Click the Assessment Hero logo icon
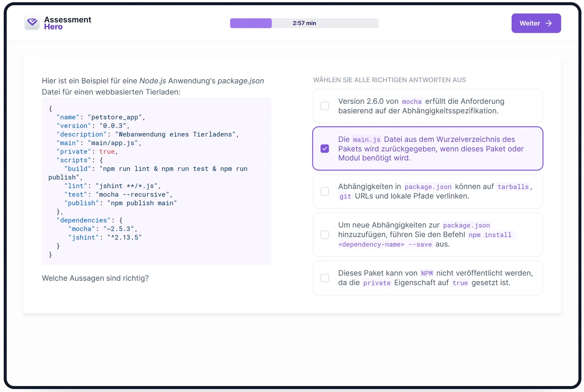584x392 pixels. point(32,23)
